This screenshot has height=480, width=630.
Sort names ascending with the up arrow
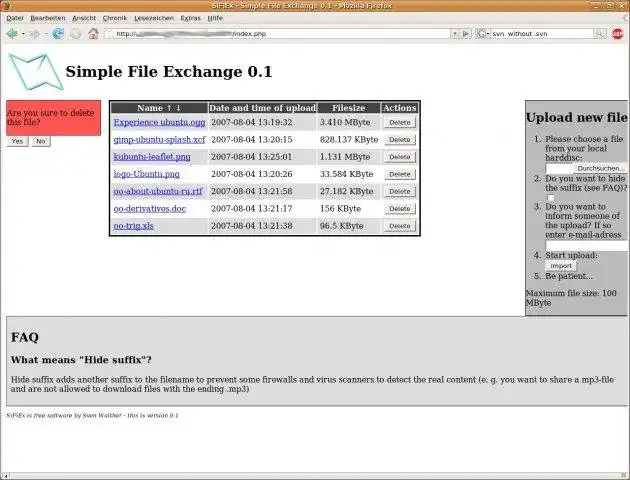pyautogui.click(x=169, y=108)
